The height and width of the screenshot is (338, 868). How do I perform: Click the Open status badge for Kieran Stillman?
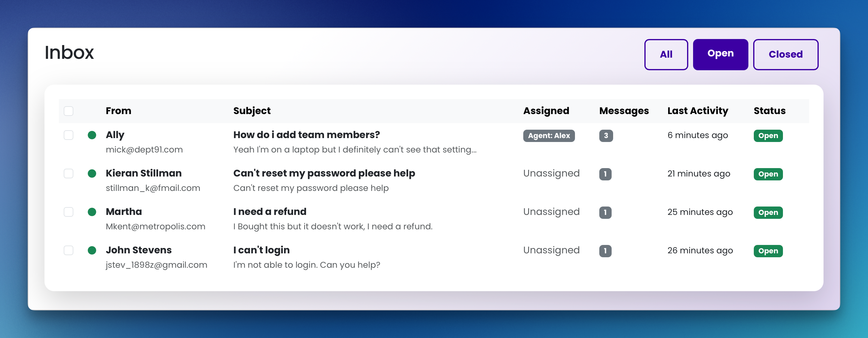768,174
